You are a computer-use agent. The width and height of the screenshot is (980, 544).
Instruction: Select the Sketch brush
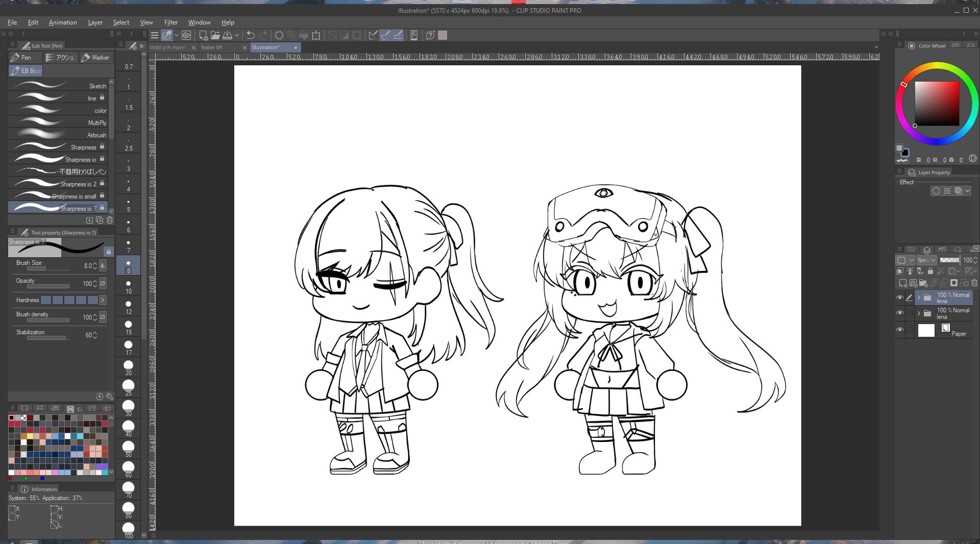point(58,86)
